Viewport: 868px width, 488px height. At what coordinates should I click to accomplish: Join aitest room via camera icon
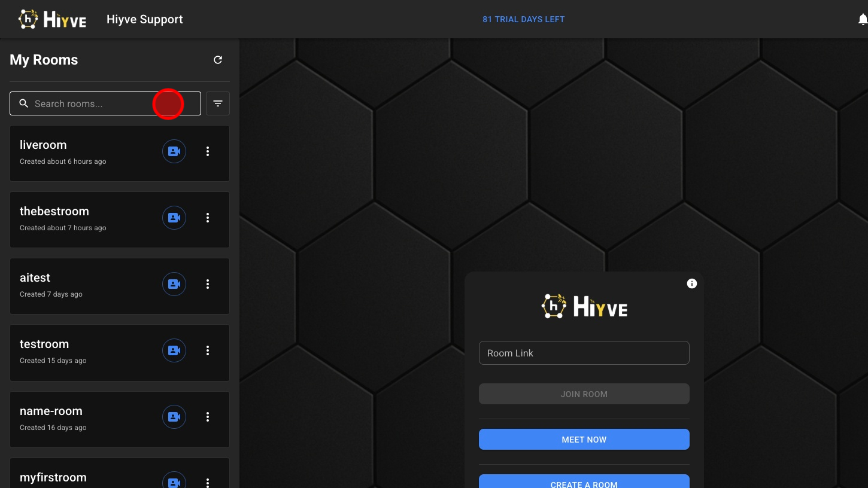click(174, 284)
